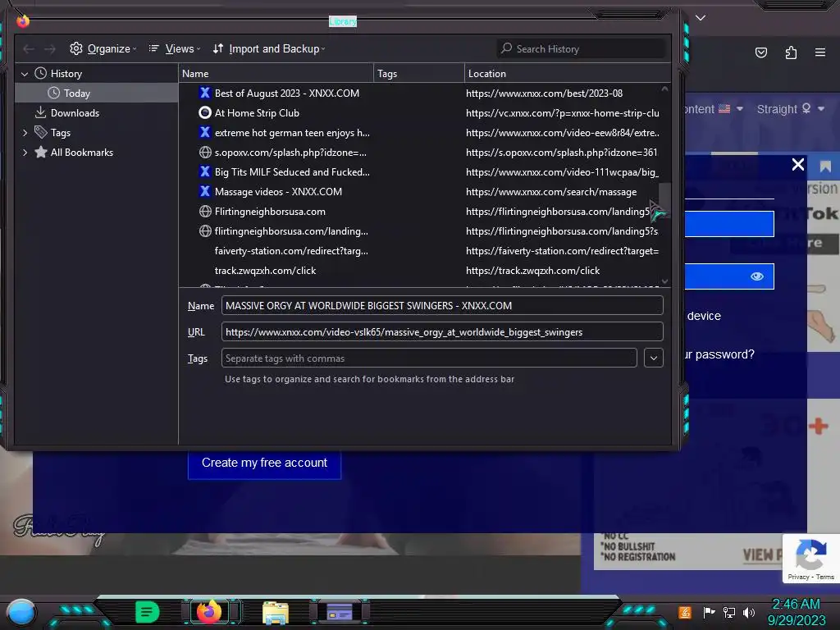
Task: Select the track.zwqzxh.com/click history row
Action: click(419, 271)
